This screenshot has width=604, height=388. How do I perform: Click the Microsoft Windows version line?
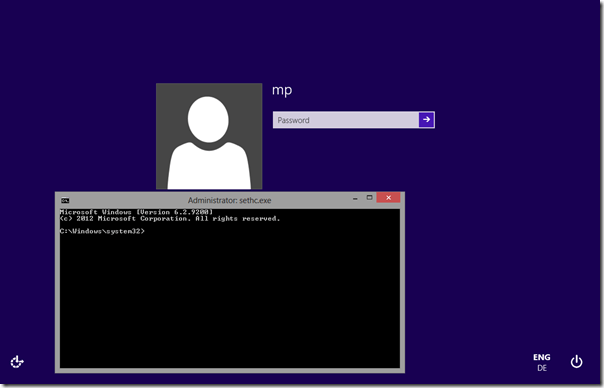coord(136,212)
